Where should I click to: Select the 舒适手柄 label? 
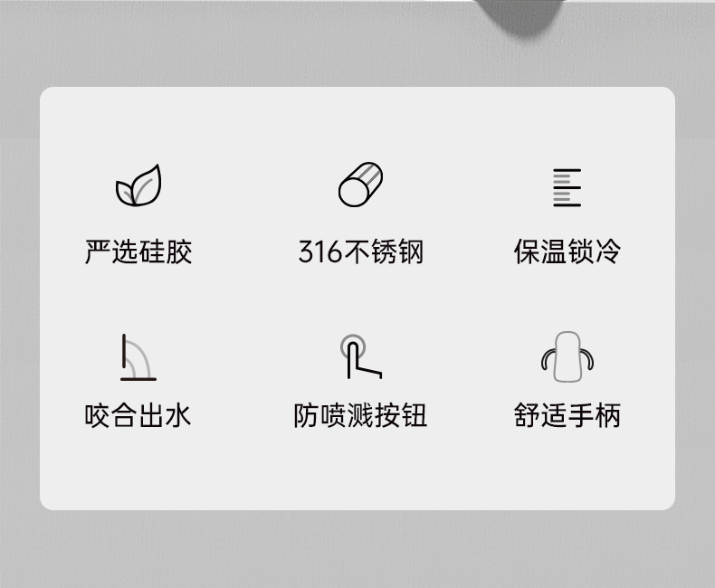[567, 415]
